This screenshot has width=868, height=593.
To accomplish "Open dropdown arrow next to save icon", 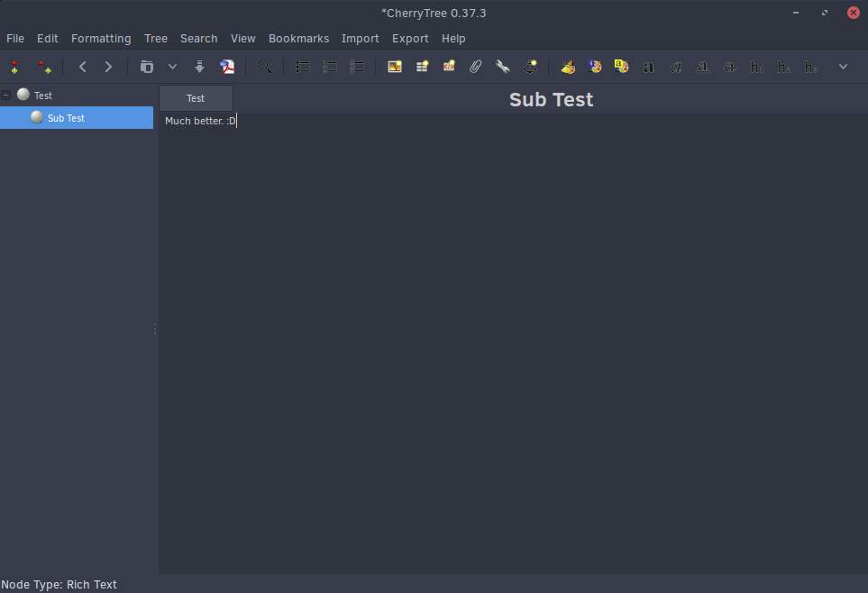I will click(173, 67).
